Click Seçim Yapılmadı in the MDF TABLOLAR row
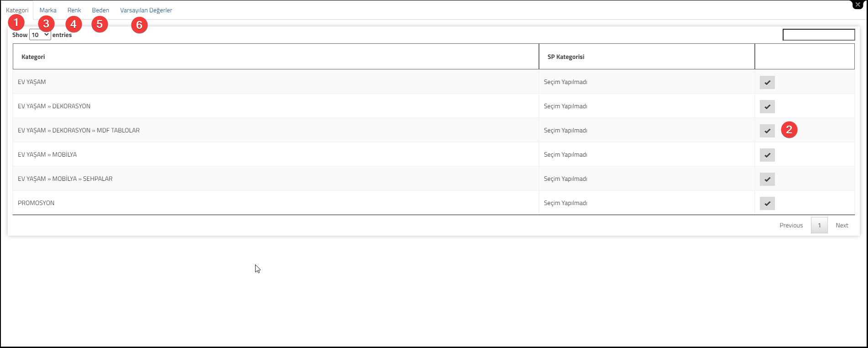The height and width of the screenshot is (348, 868). (565, 130)
